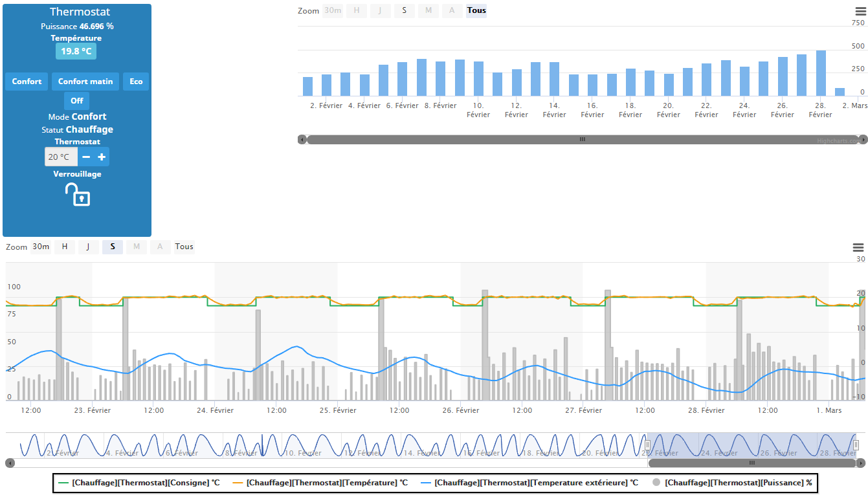
Task: Click the Mode Confort text
Action: [77, 116]
